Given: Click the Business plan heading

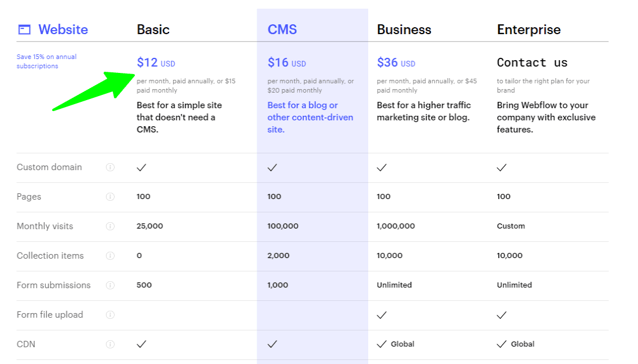Looking at the screenshot, I should point(404,30).
